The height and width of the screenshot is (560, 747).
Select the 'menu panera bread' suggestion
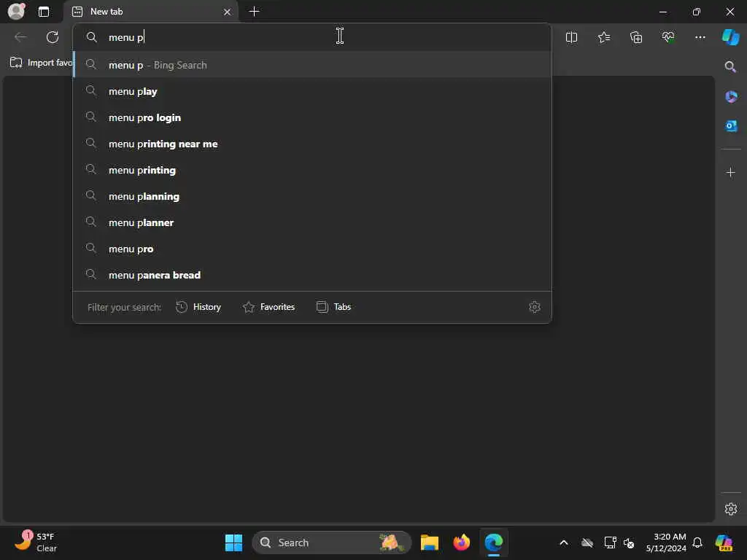tap(312, 274)
